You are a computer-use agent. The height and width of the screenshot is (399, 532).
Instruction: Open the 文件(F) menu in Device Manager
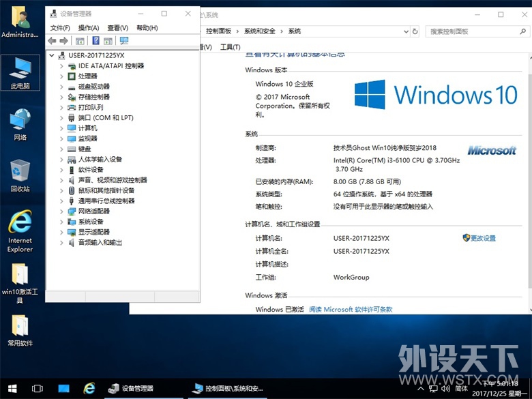click(60, 28)
